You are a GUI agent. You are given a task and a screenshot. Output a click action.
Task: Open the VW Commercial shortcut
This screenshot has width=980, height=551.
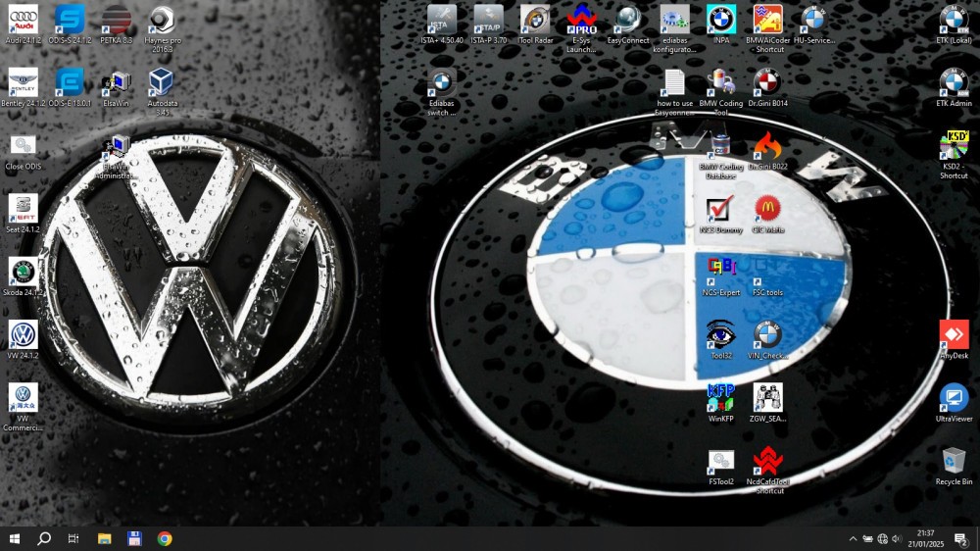[24, 407]
